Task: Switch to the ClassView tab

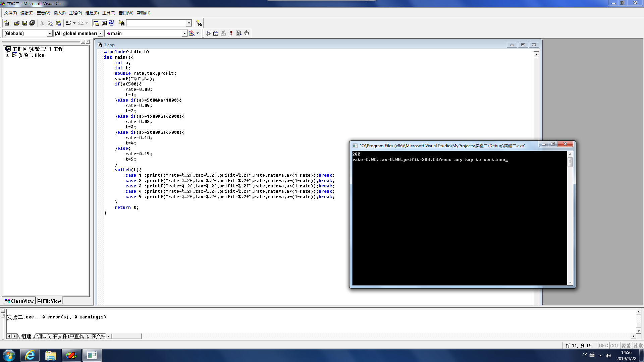Action: click(19, 301)
